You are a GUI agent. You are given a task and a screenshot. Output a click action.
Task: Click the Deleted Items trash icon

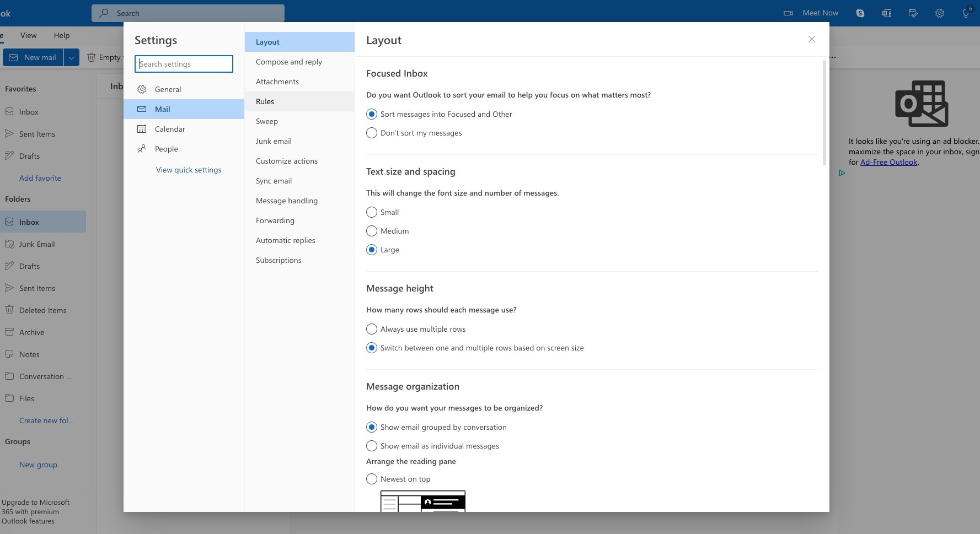click(x=9, y=310)
